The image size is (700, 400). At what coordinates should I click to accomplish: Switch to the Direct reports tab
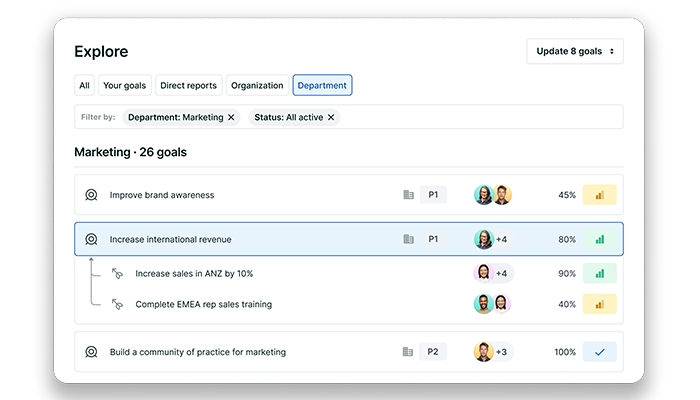click(x=189, y=86)
